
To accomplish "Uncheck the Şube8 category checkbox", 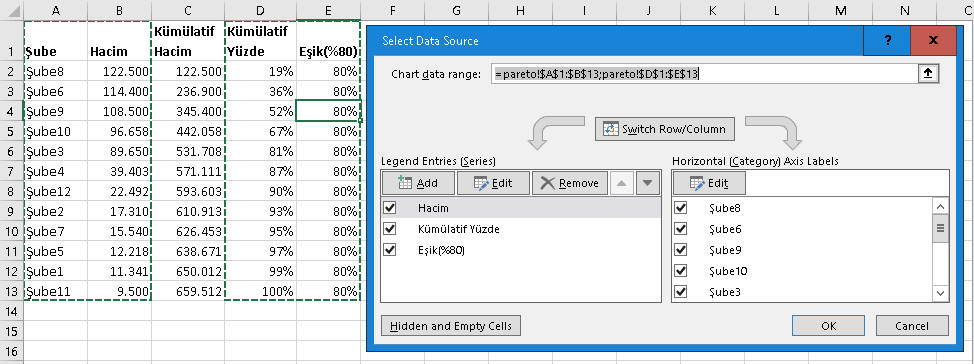I will coord(681,207).
